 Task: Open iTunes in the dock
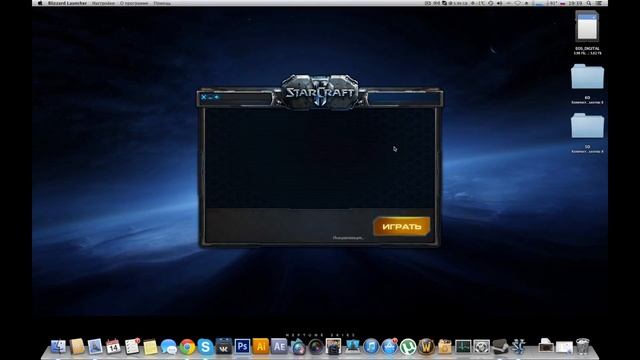(x=371, y=347)
